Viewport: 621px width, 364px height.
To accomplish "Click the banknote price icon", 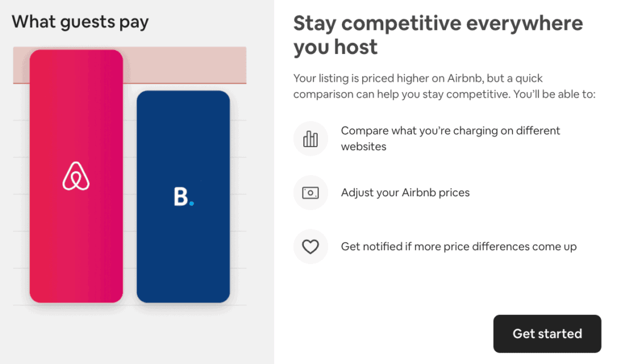I will pos(310,193).
